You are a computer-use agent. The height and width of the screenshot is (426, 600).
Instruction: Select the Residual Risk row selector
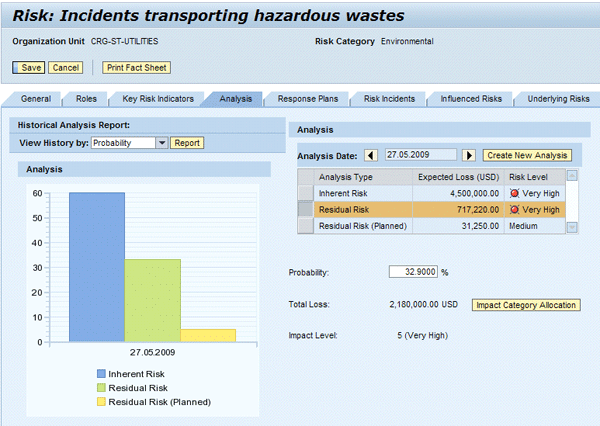(x=305, y=210)
